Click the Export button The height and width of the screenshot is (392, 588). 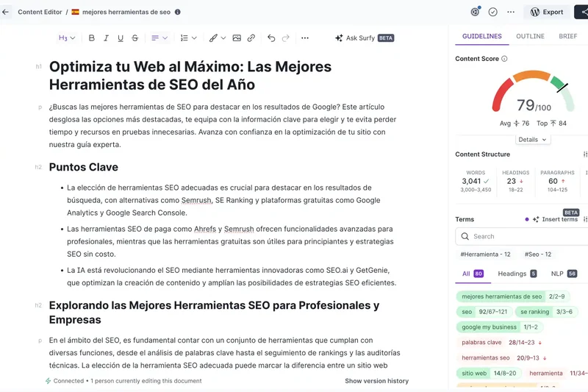coord(547,12)
